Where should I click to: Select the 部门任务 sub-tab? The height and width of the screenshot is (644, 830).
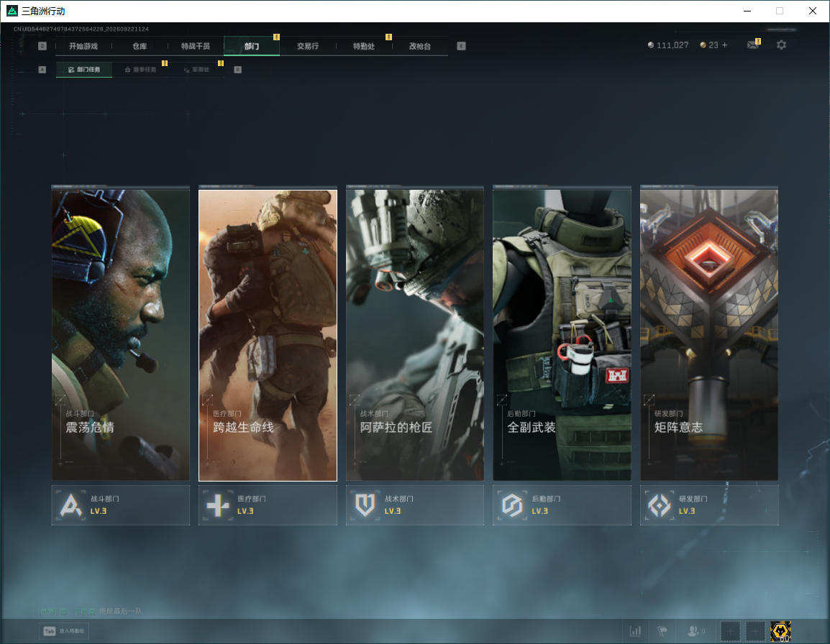pos(84,69)
